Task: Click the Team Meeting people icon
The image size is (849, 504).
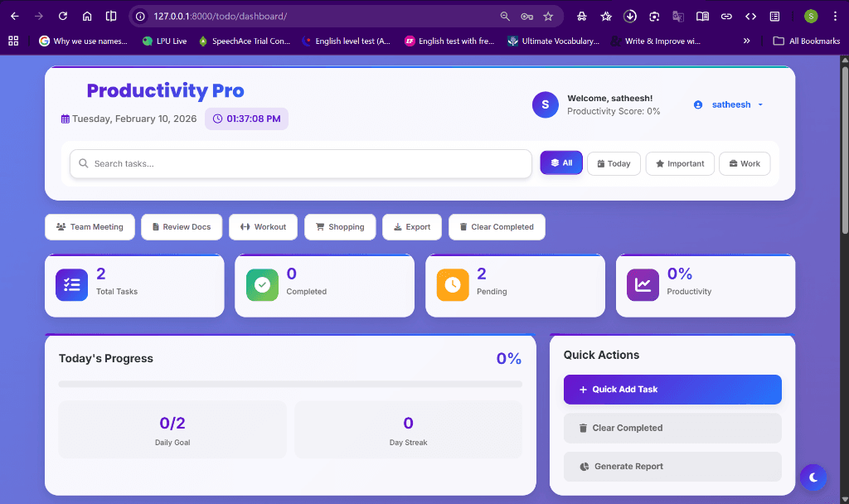Action: [x=61, y=226]
